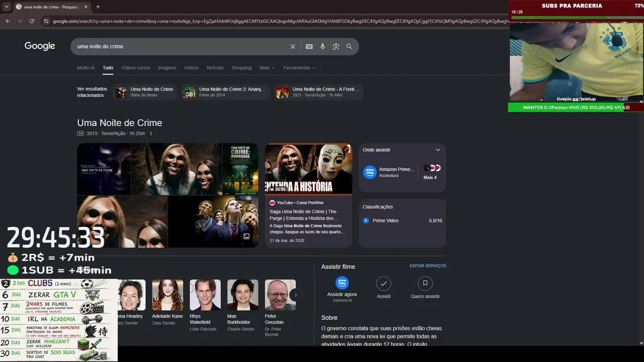Close the 'uma noite de crime' browser tab
The image size is (644, 362).
[86, 7]
